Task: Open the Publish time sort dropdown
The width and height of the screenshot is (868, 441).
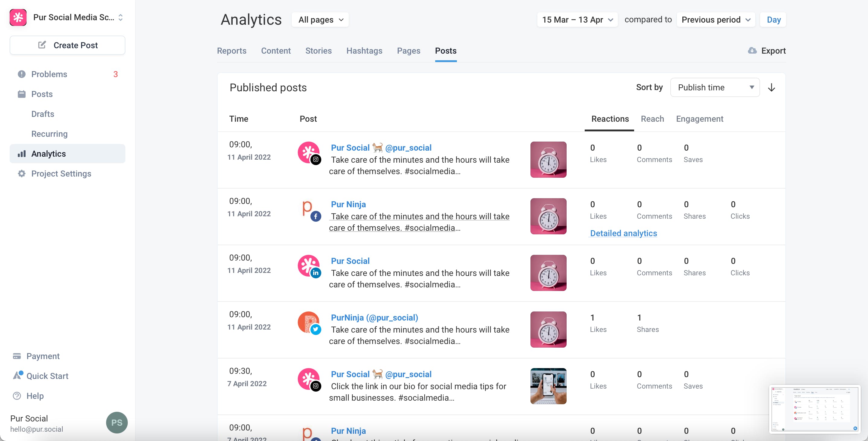Action: coord(715,87)
